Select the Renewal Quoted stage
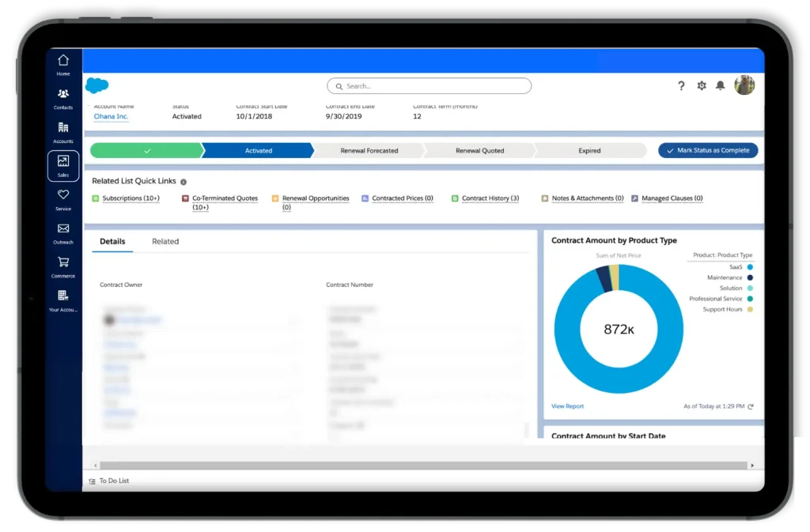Screen dimensions: 810x532 click(x=479, y=151)
